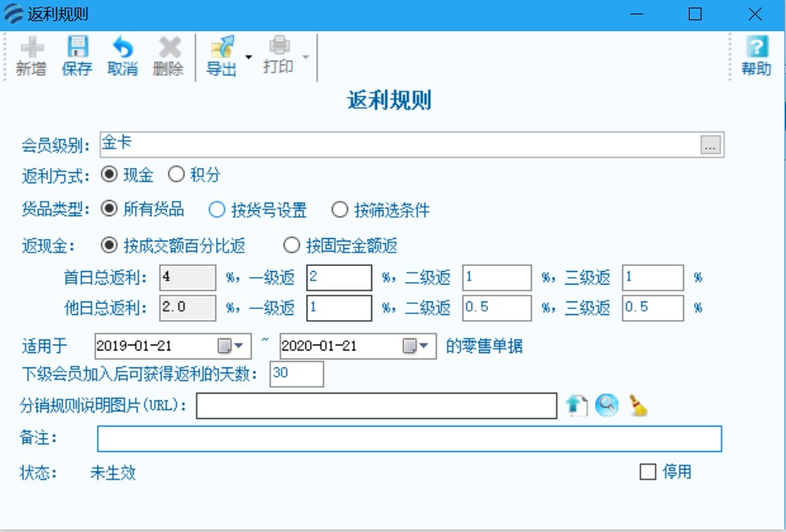Click 他日 一级返 percentage field
Viewport: 786px width, 532px height.
point(340,307)
